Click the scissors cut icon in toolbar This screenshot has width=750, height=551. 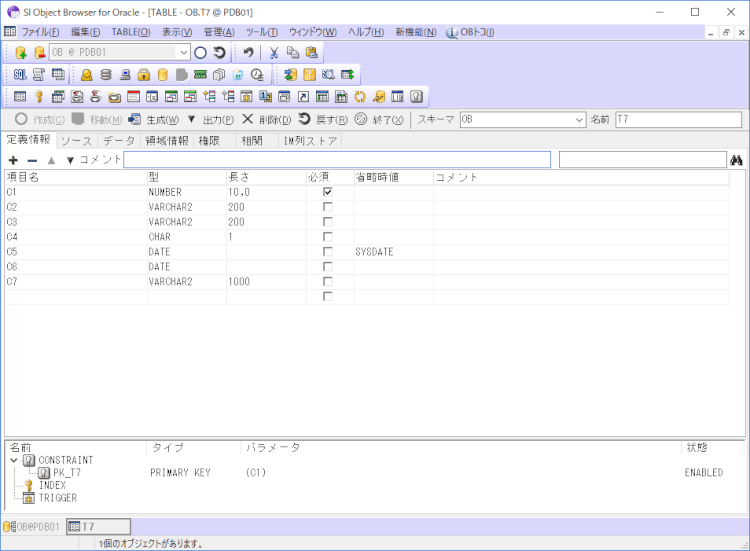tap(273, 53)
